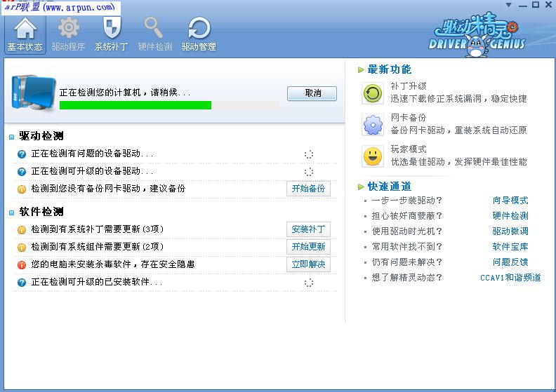Click the 安装补丁 button

308,229
